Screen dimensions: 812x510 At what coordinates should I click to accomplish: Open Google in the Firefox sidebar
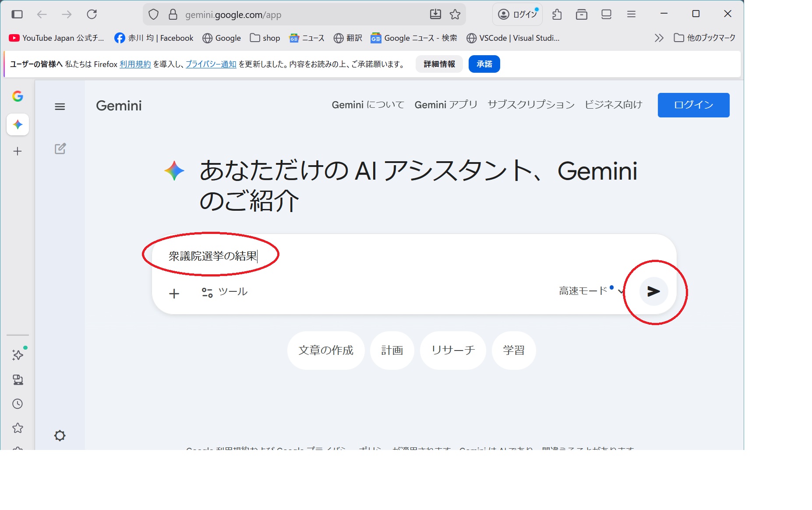pos(18,96)
